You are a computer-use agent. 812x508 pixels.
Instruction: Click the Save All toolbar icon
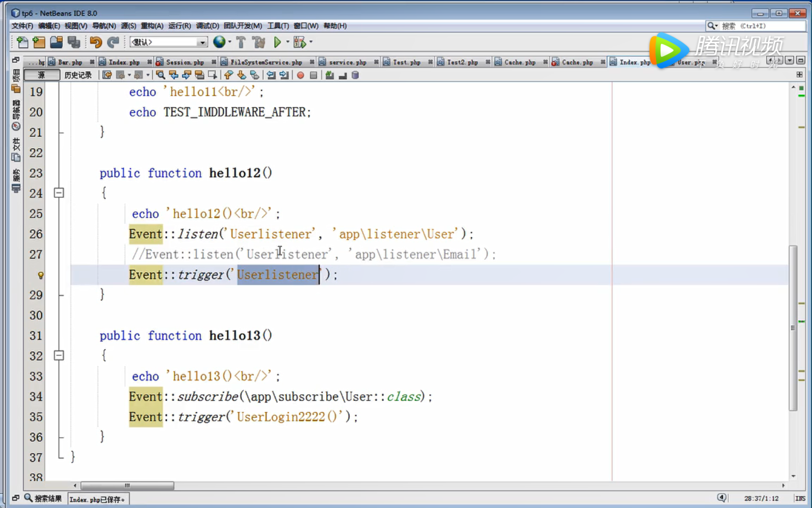pos(74,43)
